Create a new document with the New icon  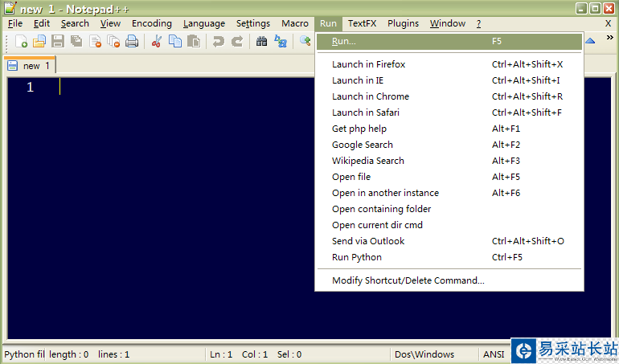point(22,41)
